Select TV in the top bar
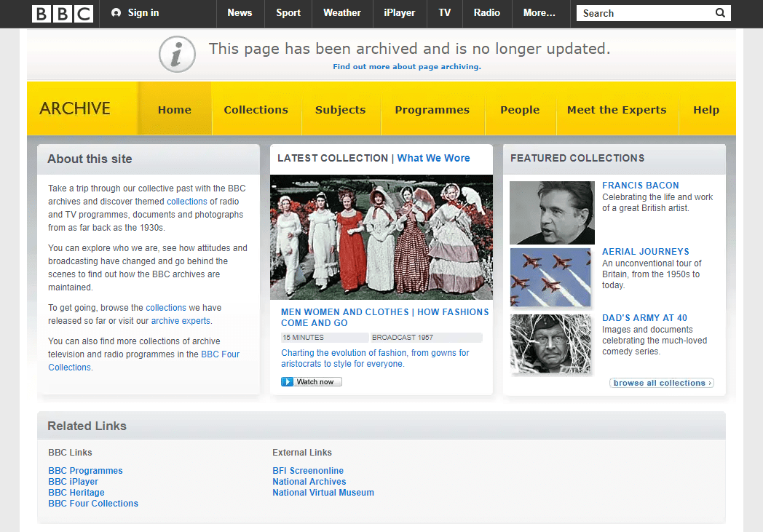The image size is (763, 532). (444, 12)
